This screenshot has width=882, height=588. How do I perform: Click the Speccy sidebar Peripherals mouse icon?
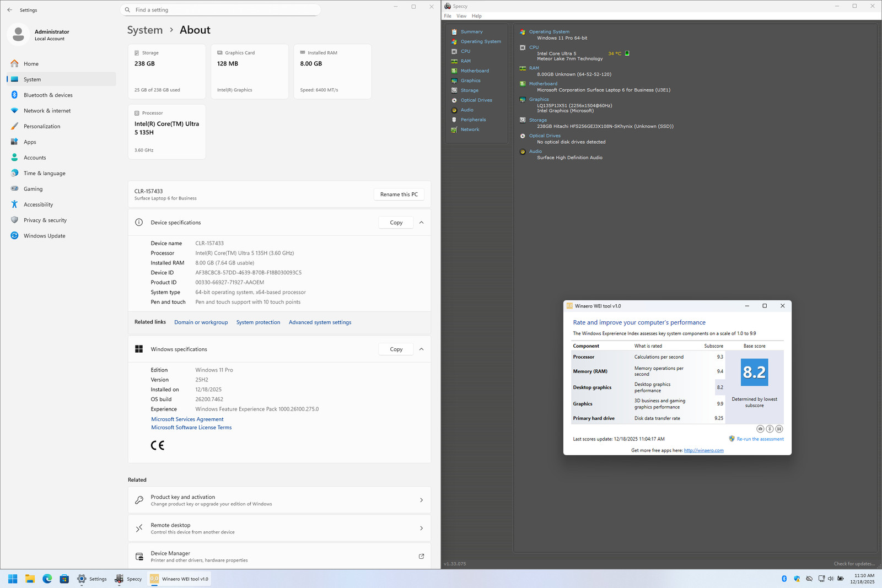click(454, 120)
